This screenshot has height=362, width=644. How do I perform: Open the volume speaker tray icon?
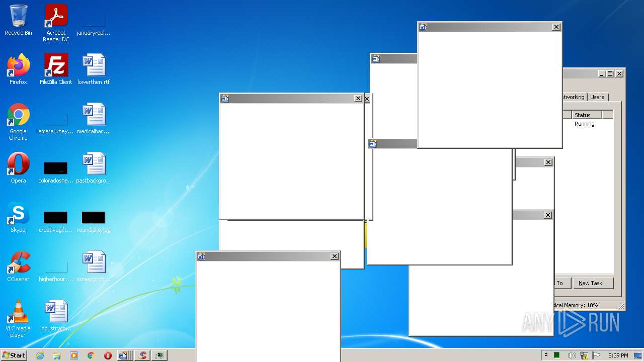572,355
